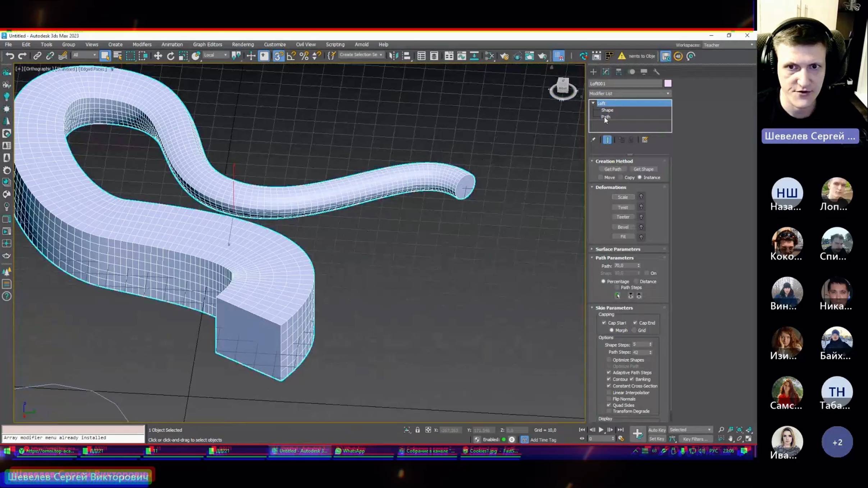Toggle the Quad Sides checkbox
The width and height of the screenshot is (868, 488).
(x=609, y=405)
